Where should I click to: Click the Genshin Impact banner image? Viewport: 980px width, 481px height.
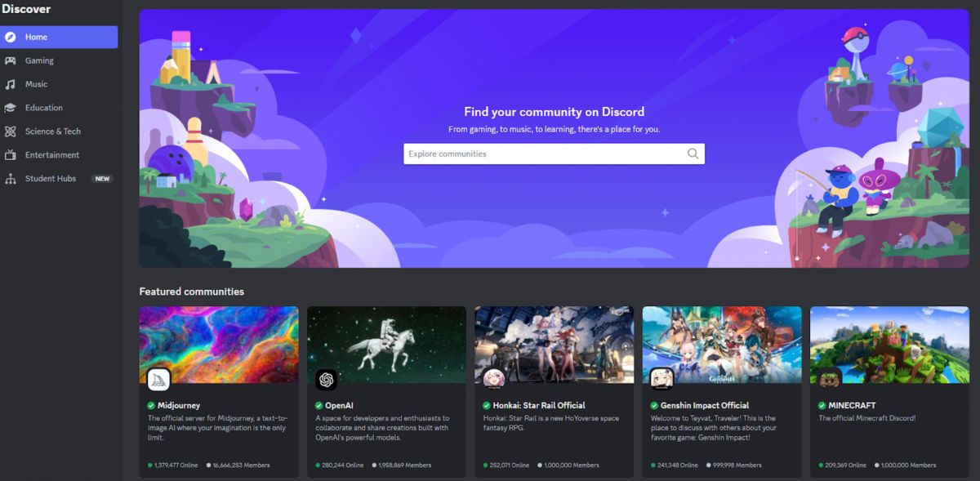tap(722, 345)
